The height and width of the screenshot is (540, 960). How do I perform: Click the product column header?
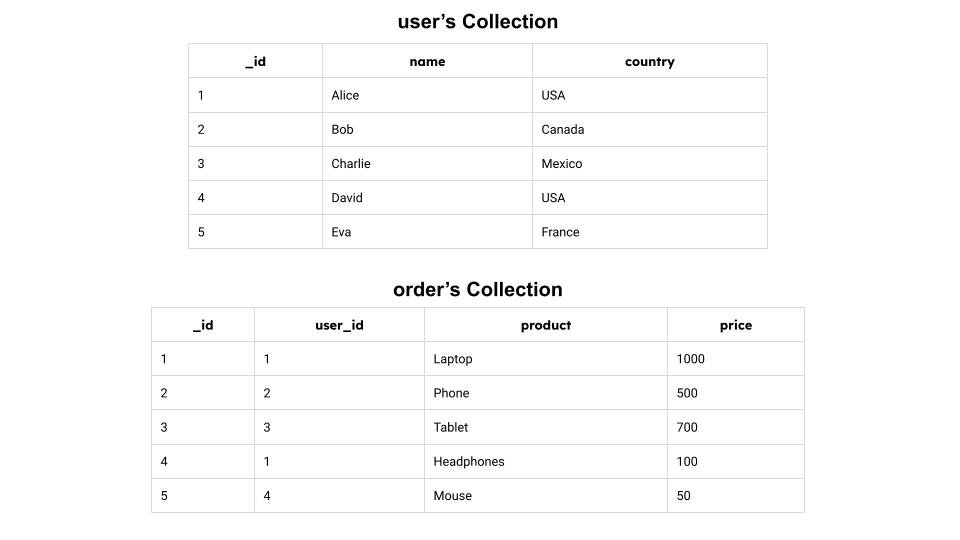coord(546,324)
